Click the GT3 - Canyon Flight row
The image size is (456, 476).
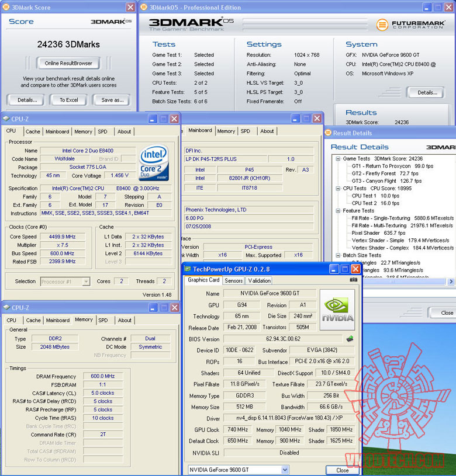point(386,181)
